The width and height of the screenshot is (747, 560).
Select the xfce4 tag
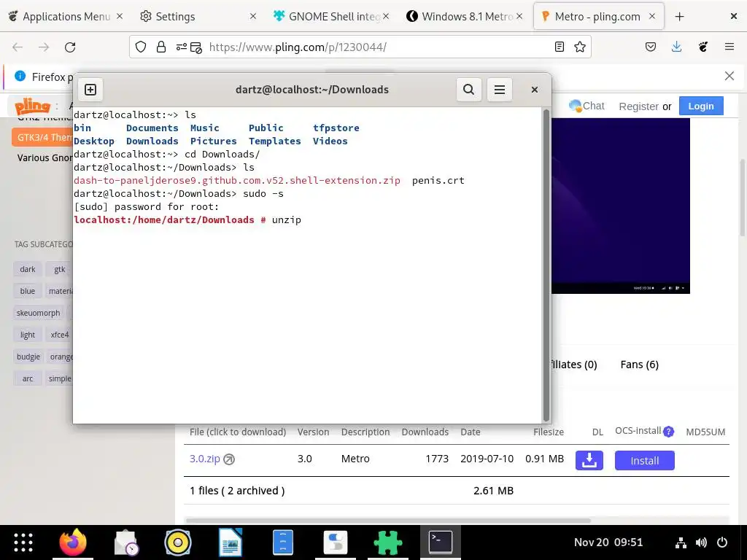60,335
